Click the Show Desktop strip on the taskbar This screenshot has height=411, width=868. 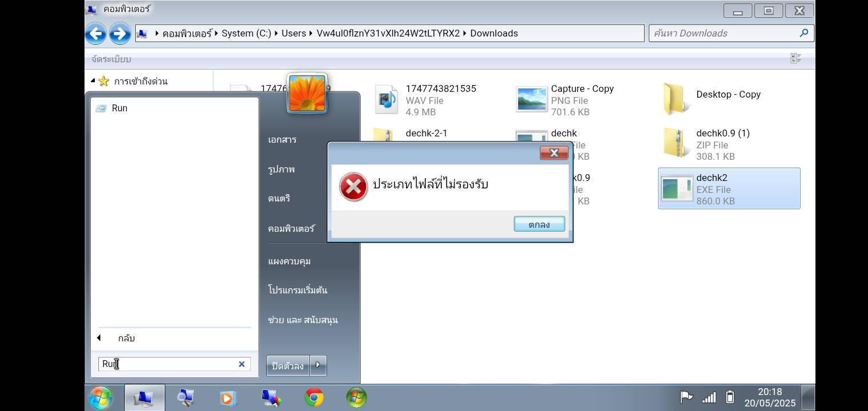808,398
